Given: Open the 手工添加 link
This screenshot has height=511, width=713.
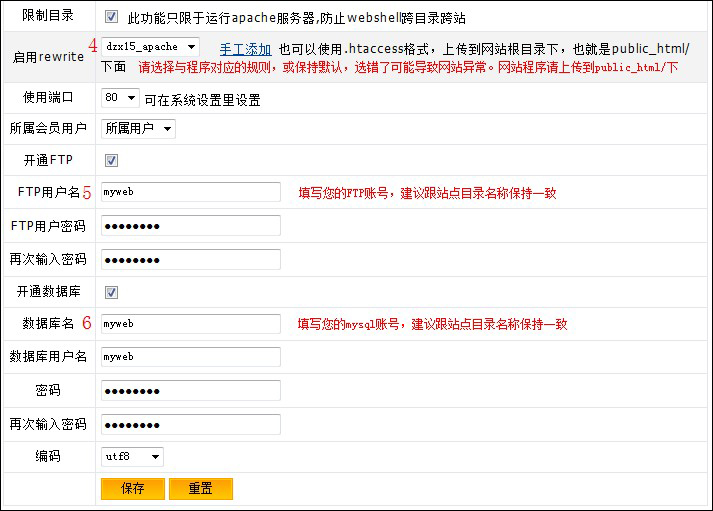Looking at the screenshot, I should tap(245, 48).
